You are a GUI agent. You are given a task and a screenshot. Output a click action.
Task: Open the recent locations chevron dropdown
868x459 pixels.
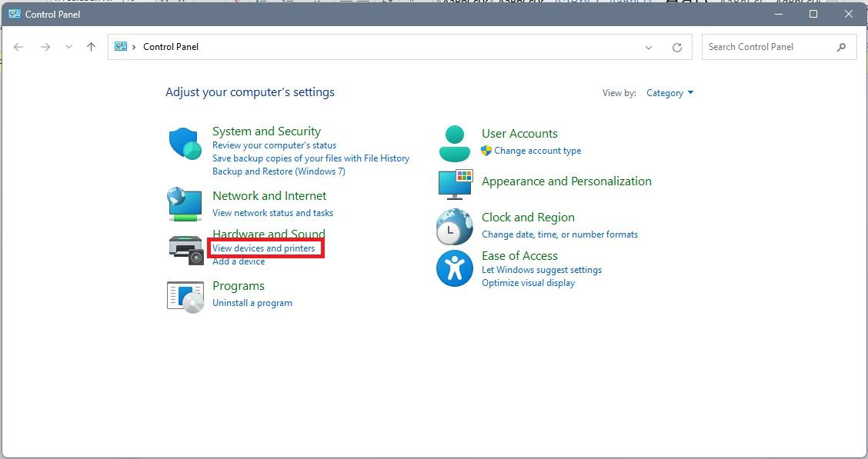[x=68, y=47]
